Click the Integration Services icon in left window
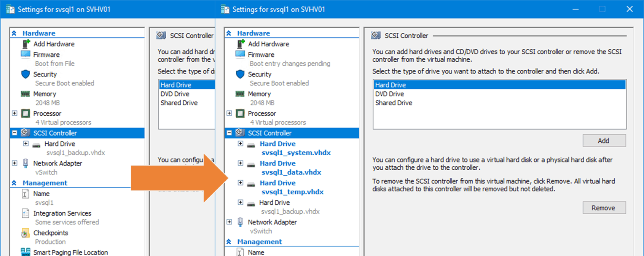The image size is (644, 256). [26, 213]
